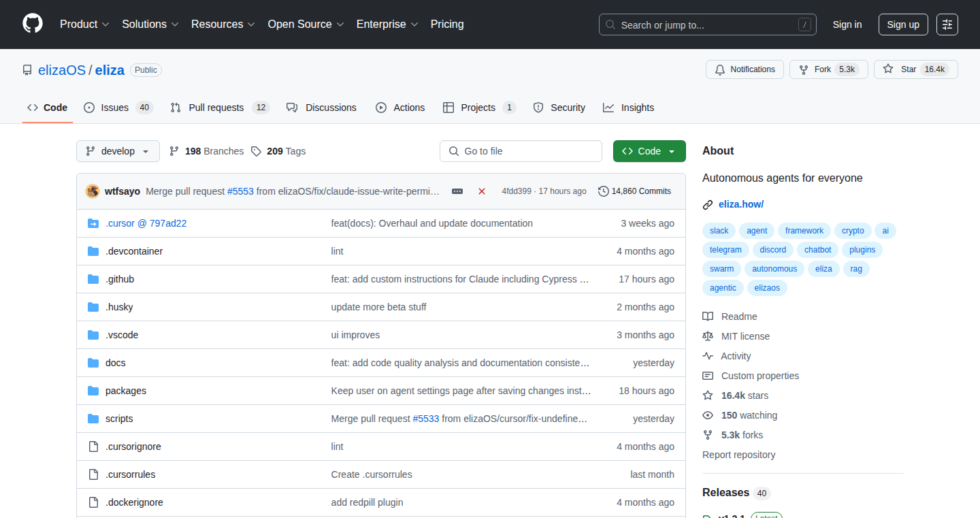
Task: Select the crypto topic tag
Action: (x=852, y=231)
